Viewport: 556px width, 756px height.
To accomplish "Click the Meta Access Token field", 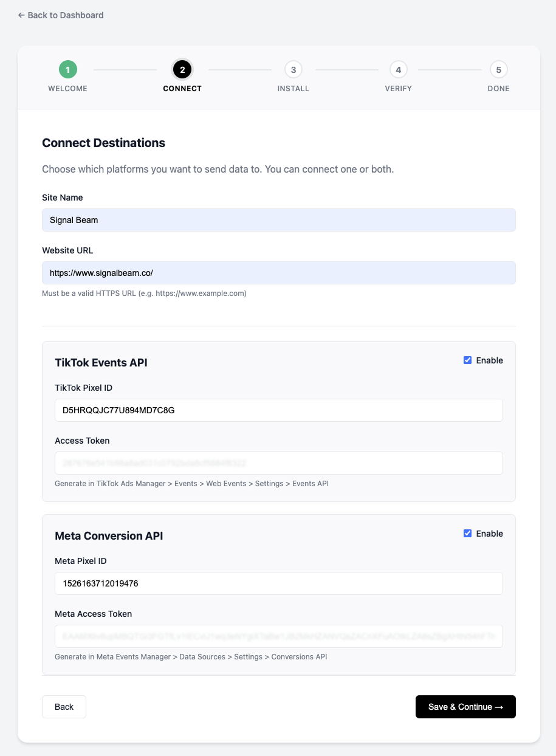I will click(279, 636).
